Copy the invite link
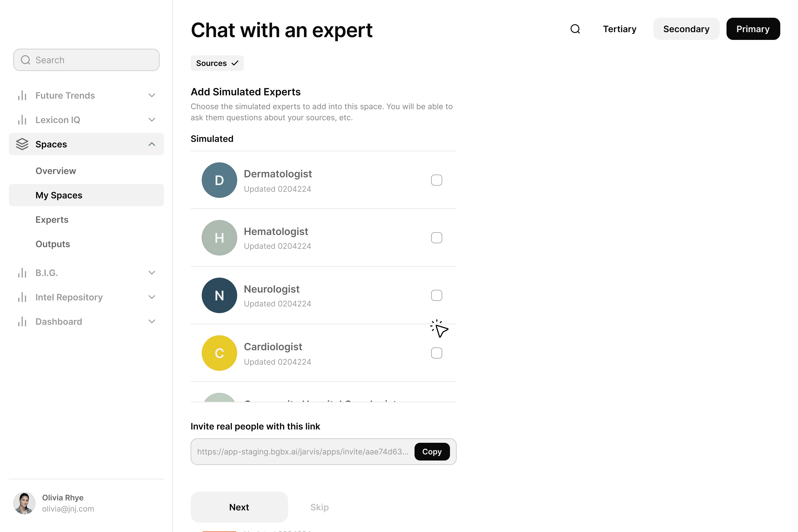This screenshot has height=532, width=798. [432, 452]
